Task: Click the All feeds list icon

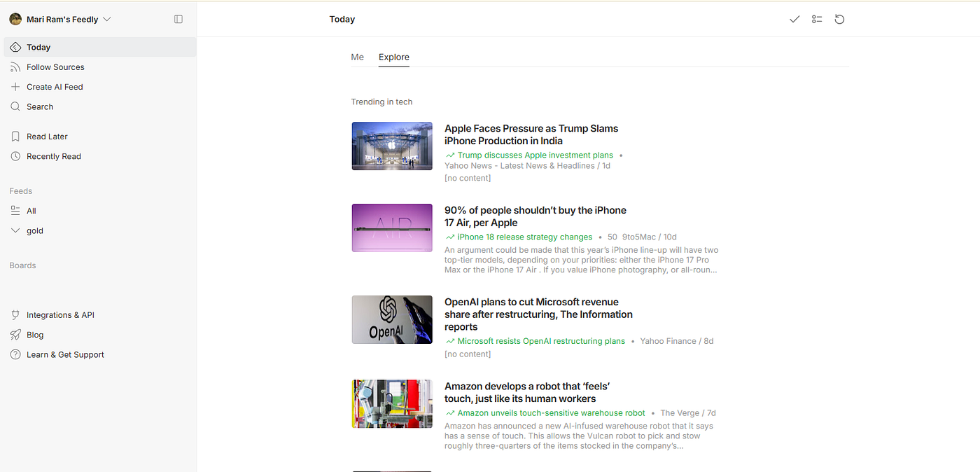Action: click(x=15, y=211)
